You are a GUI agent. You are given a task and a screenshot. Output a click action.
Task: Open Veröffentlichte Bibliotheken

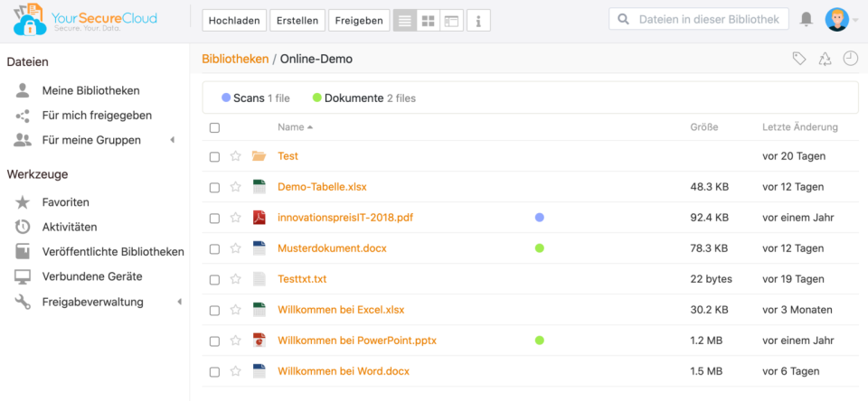pyautogui.click(x=113, y=252)
